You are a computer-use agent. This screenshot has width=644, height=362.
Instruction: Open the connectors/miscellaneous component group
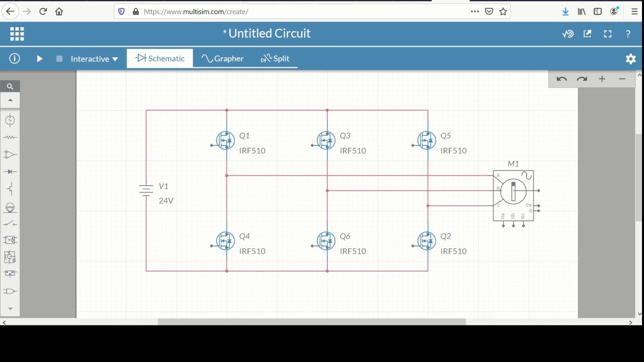coord(10,274)
